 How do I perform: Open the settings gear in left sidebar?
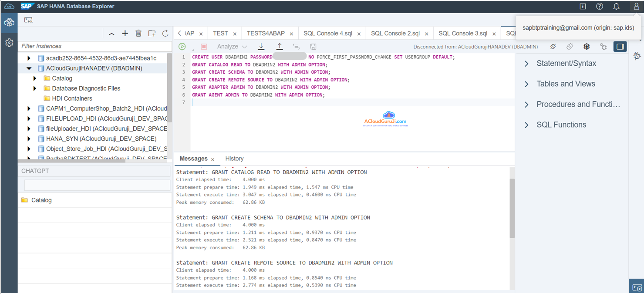click(9, 43)
